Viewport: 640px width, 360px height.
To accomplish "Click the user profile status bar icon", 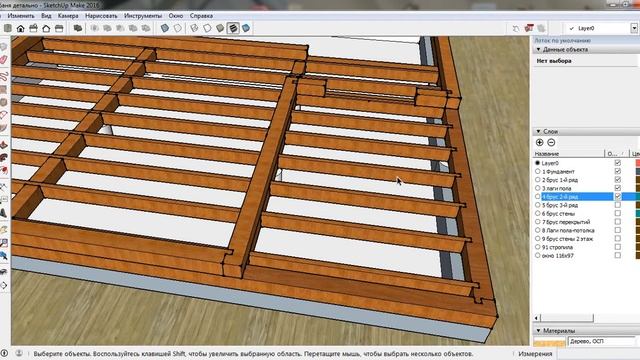I will 19,353.
